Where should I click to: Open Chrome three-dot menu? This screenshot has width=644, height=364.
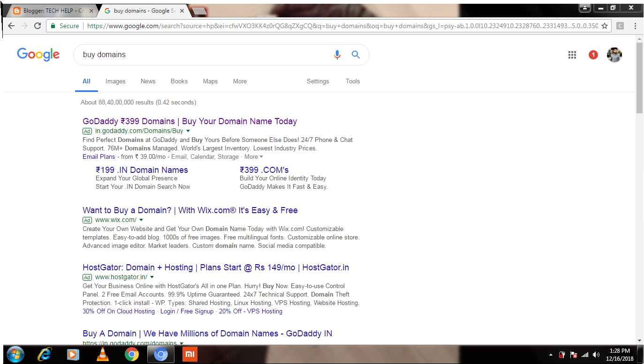[636, 26]
